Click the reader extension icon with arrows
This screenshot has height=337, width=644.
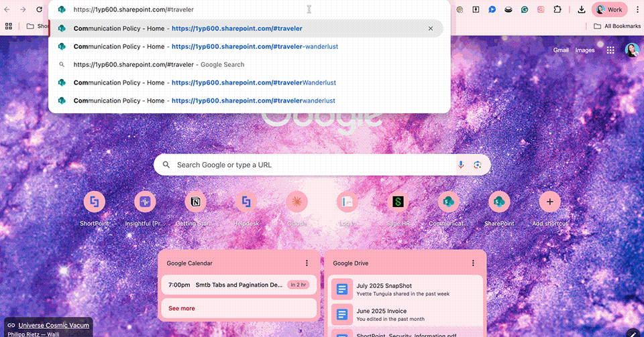[476, 9]
